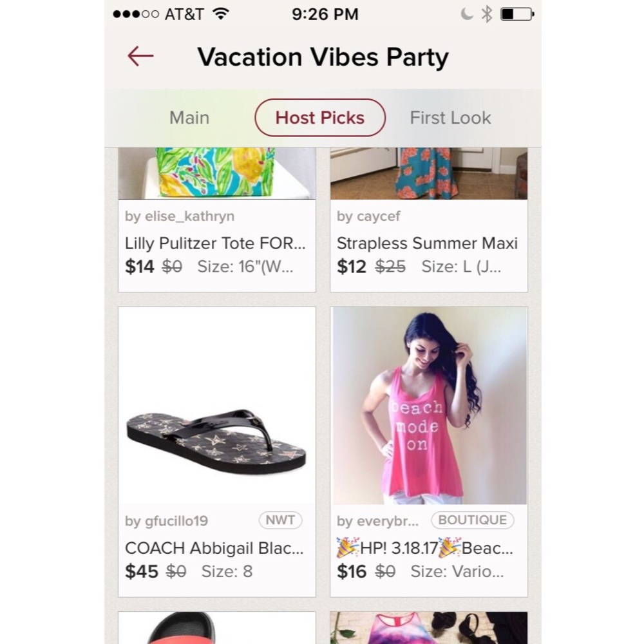Tap the back arrow icon
Image resolution: width=644 pixels, height=644 pixels.
tap(140, 57)
